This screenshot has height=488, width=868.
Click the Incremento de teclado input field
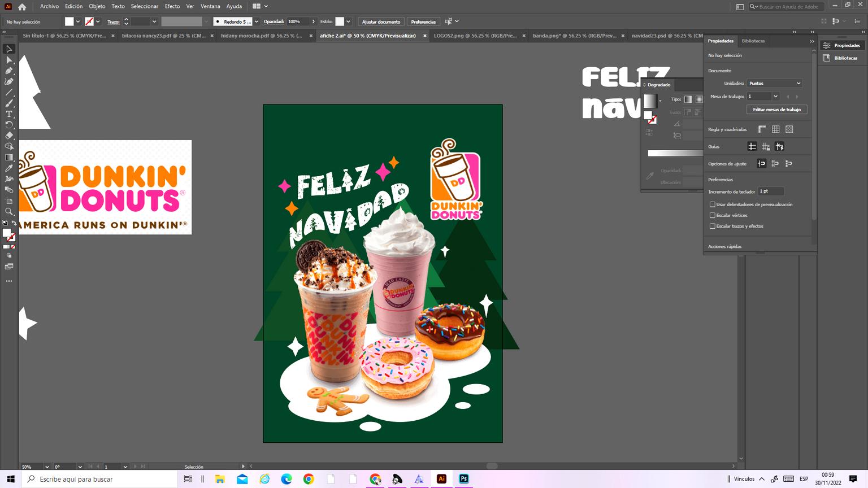(x=771, y=191)
